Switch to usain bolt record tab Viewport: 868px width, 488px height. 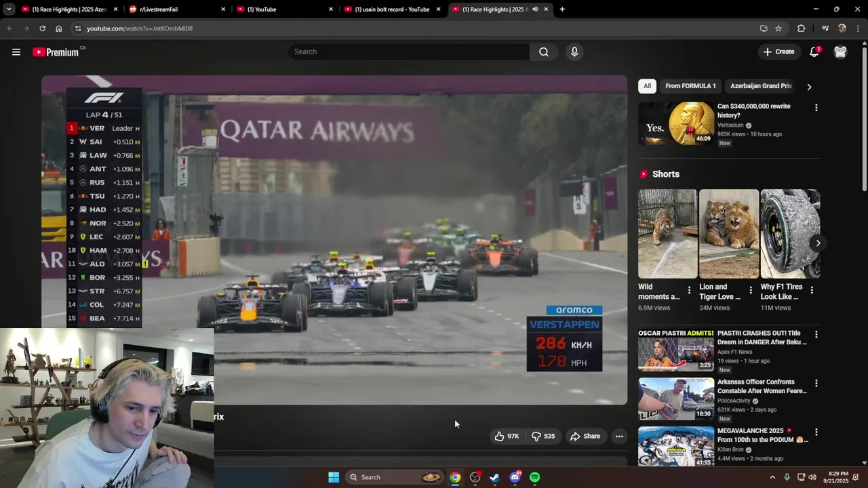click(392, 9)
